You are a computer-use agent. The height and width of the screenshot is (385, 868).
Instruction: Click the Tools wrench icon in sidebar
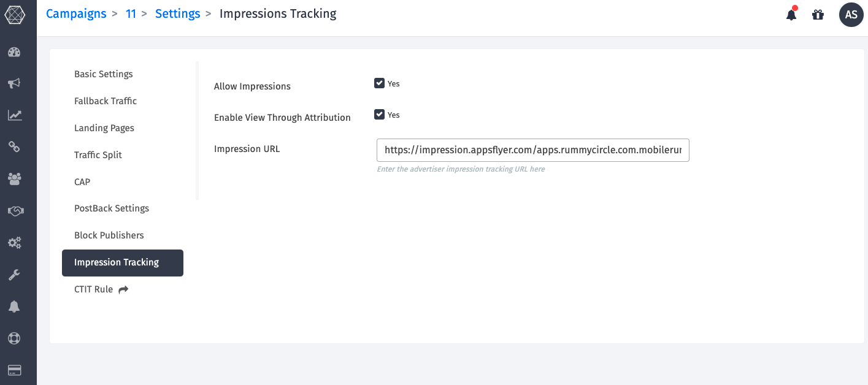pos(14,274)
